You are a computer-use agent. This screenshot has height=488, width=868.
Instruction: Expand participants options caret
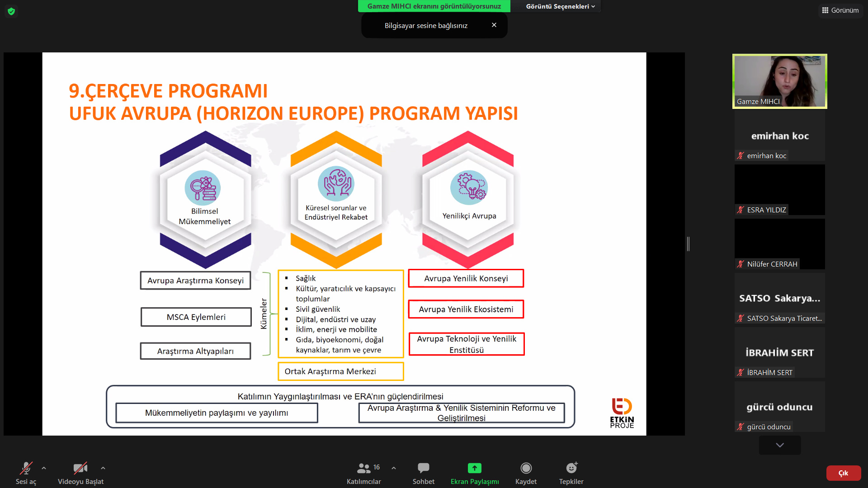[394, 468]
